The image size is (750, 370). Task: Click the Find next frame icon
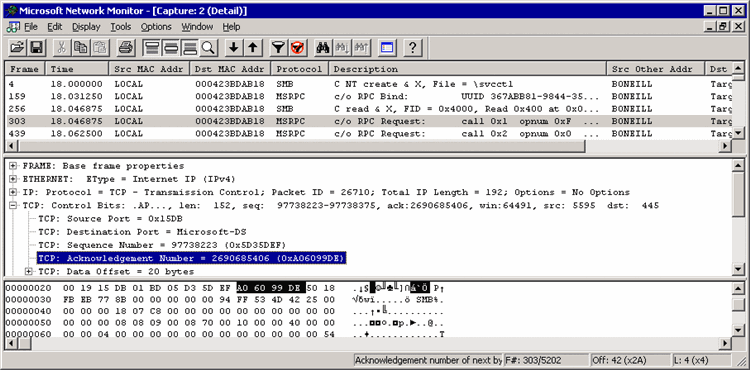click(x=342, y=47)
